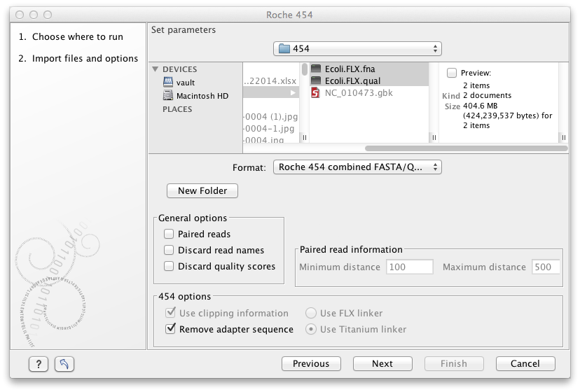This screenshot has height=392, width=580.
Task: Uncheck Remove adapter sequence
Action: 170,329
